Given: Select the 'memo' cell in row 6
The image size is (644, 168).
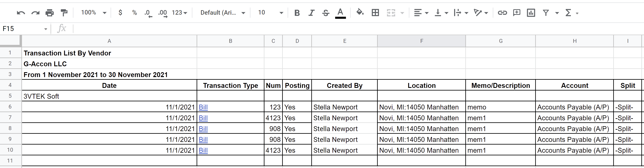Looking at the screenshot, I should pos(501,107).
